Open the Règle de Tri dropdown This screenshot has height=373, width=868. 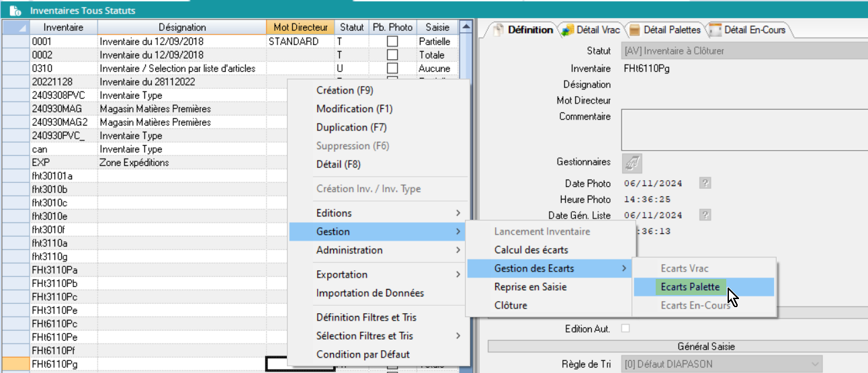814,364
